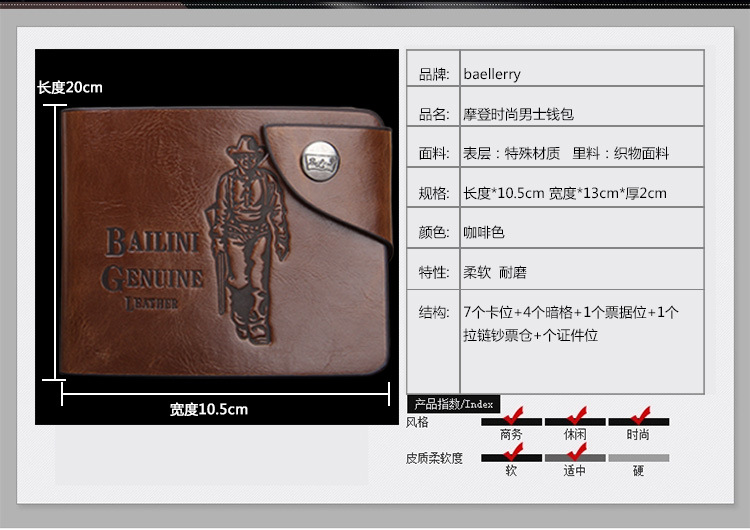Click the '规格:' row label
750x530 pixels.
434,193
